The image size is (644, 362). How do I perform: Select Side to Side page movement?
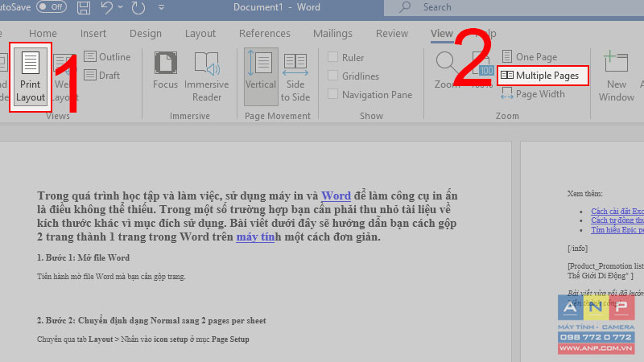click(295, 77)
